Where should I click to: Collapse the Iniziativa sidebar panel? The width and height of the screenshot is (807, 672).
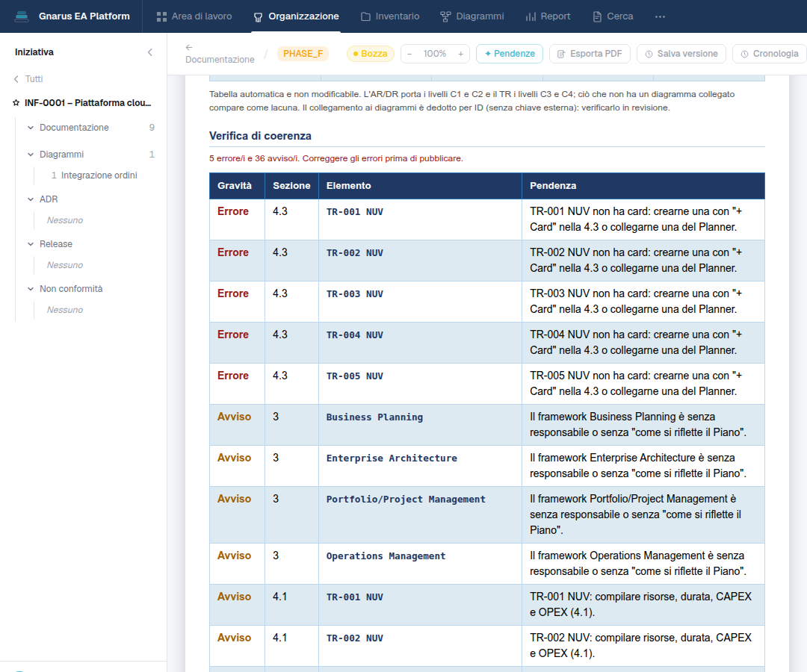click(x=149, y=52)
